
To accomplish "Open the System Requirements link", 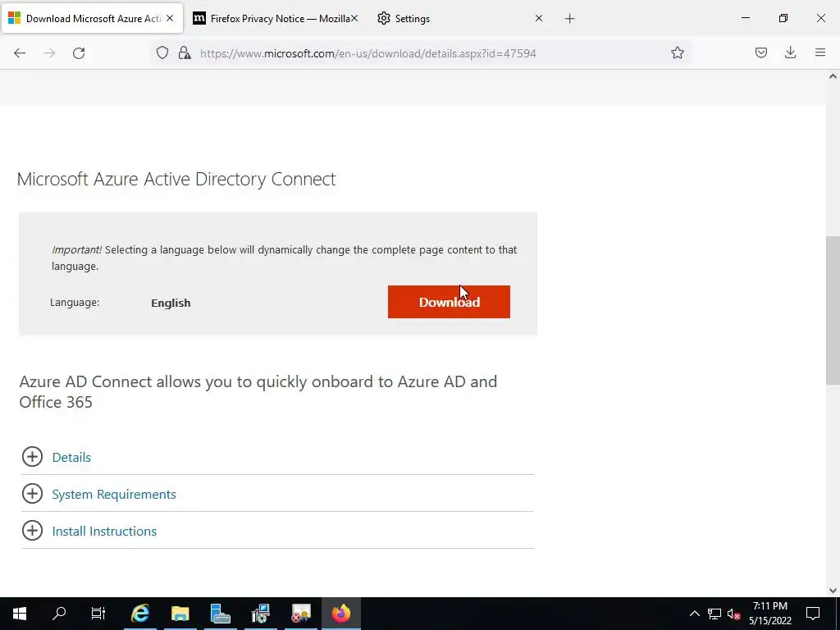I will (114, 494).
